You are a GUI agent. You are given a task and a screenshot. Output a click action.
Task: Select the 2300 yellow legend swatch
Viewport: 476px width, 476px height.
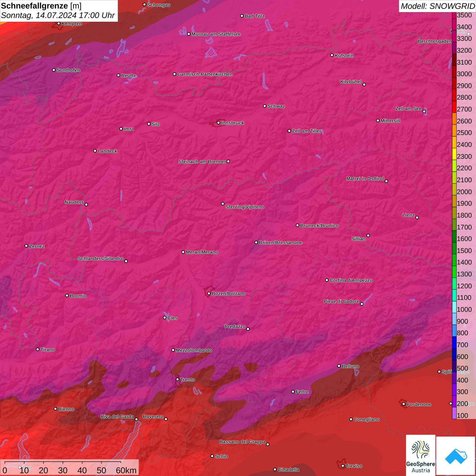(x=454, y=154)
